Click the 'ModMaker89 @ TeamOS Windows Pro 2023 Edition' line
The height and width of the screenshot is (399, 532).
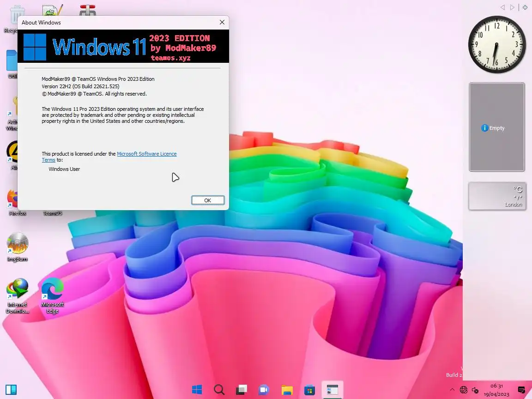(98, 79)
